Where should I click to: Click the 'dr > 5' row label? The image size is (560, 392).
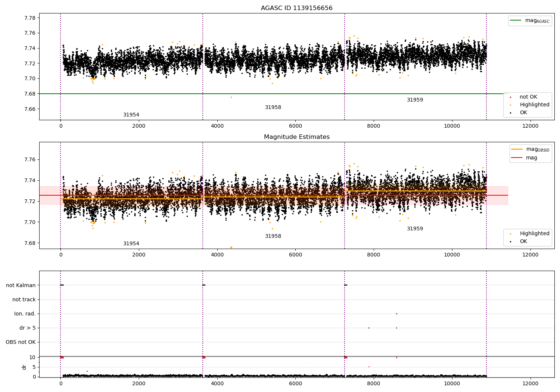(28, 328)
